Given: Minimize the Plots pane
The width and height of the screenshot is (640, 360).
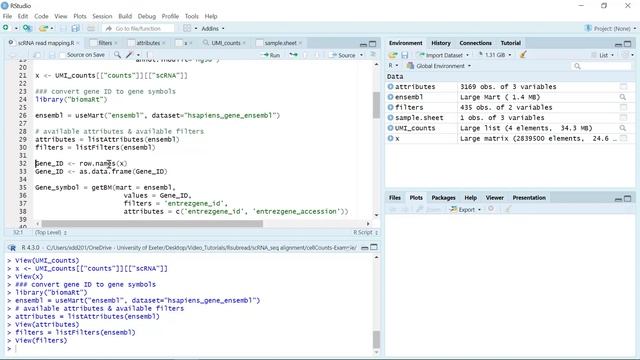Looking at the screenshot, I should pos(618,199).
